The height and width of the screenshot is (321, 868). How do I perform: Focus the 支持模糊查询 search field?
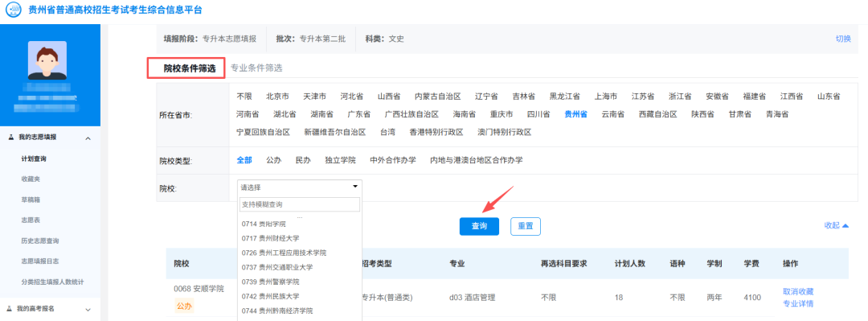click(300, 204)
